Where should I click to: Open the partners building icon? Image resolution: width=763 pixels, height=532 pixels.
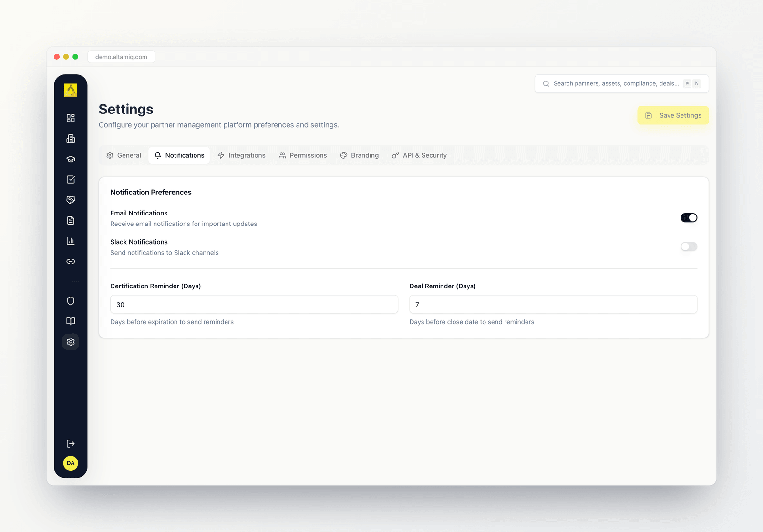pyautogui.click(x=71, y=139)
